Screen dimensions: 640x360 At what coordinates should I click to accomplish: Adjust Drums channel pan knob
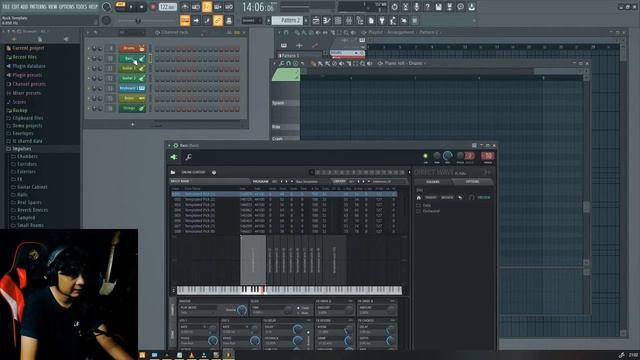[94, 49]
